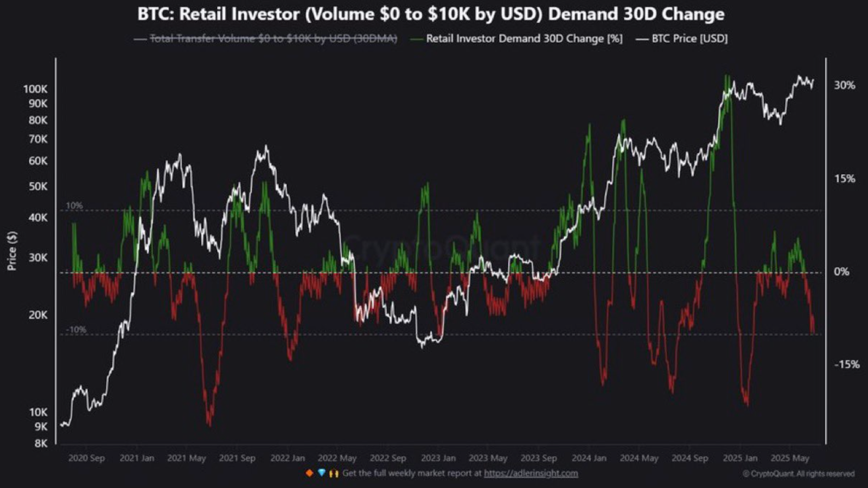The width and height of the screenshot is (868, 488).
Task: Click the 100K price axis label
Action: pos(35,89)
